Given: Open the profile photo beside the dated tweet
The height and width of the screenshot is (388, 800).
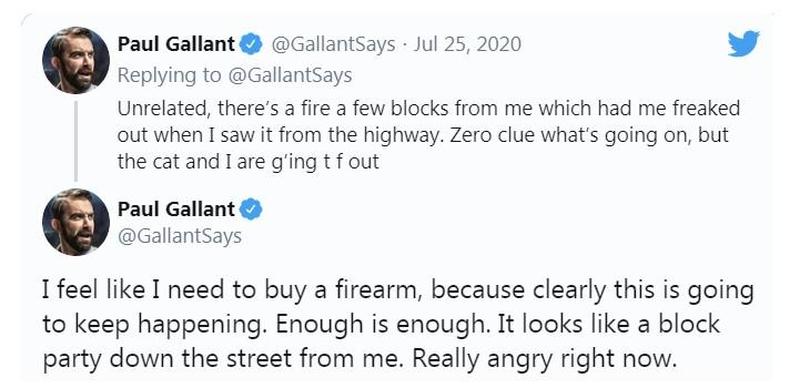Looking at the screenshot, I should pos(76,60).
